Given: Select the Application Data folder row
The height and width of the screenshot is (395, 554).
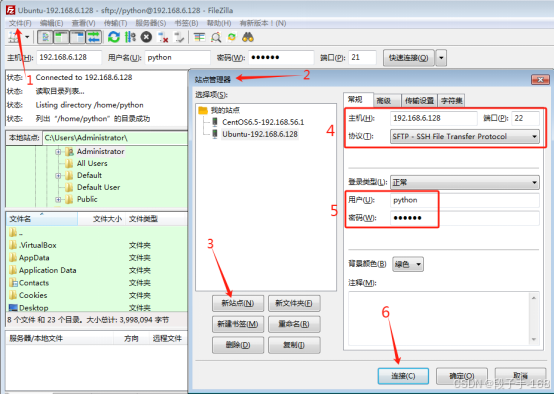Looking at the screenshot, I should point(97,270).
